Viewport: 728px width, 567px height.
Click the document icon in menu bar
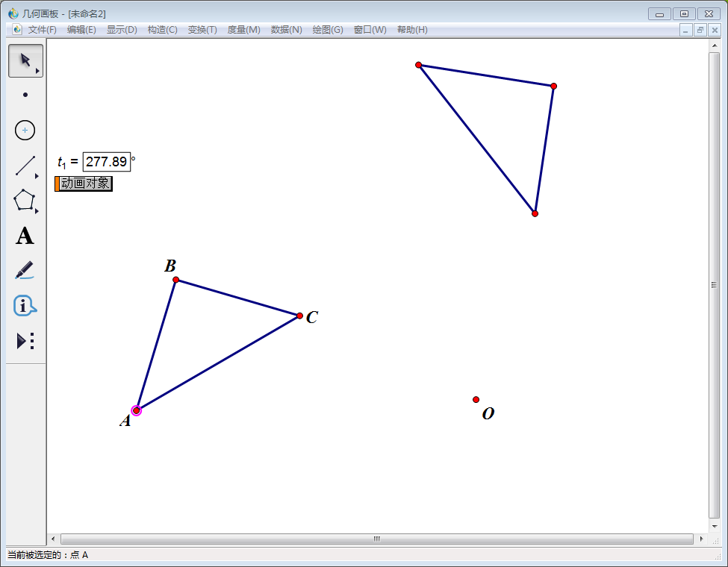pyautogui.click(x=17, y=30)
